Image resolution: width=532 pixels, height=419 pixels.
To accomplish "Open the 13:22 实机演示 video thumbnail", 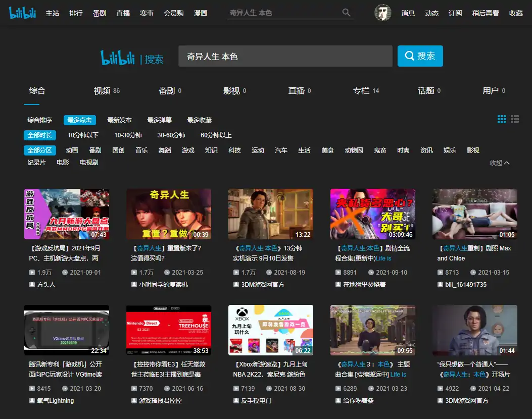I will click(x=271, y=214).
